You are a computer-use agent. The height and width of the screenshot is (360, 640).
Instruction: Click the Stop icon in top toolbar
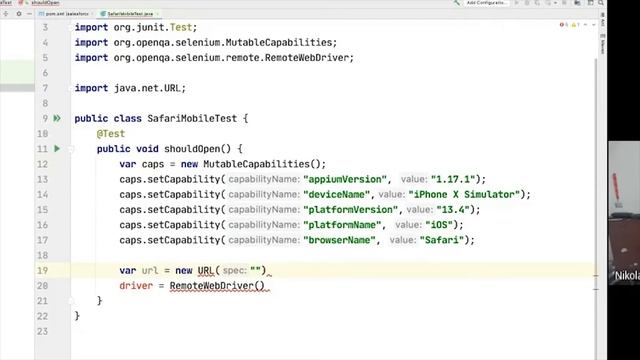(x=564, y=2)
